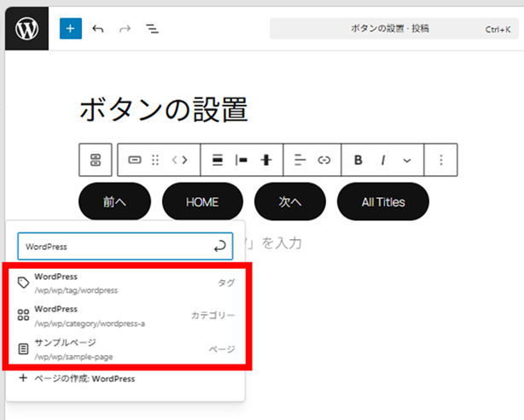Click the block drag handle dots
Image resolution: width=524 pixels, height=420 pixels.
point(155,160)
